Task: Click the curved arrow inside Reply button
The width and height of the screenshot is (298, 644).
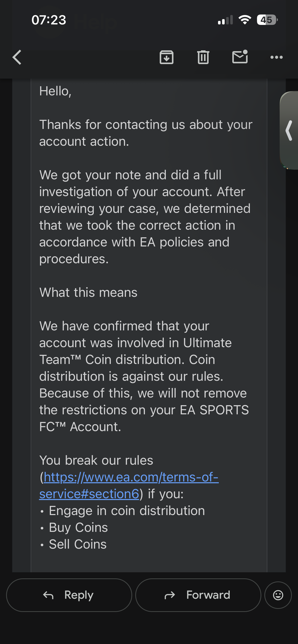Action: click(48, 595)
